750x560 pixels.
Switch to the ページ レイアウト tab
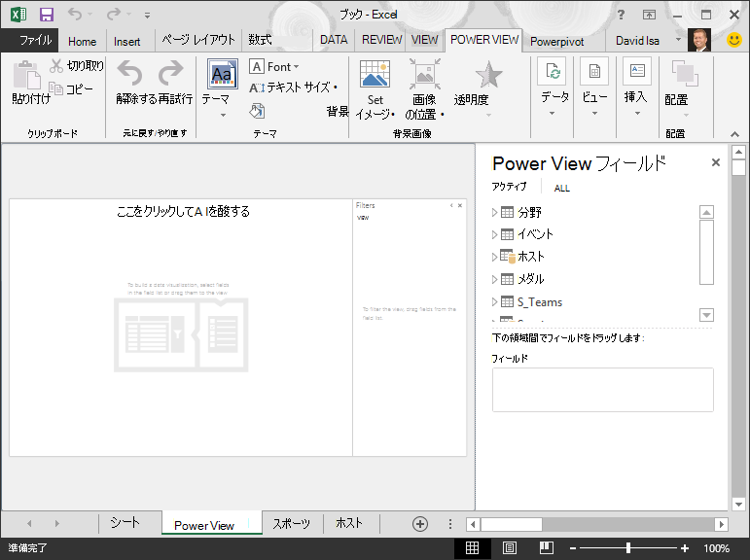click(x=198, y=40)
